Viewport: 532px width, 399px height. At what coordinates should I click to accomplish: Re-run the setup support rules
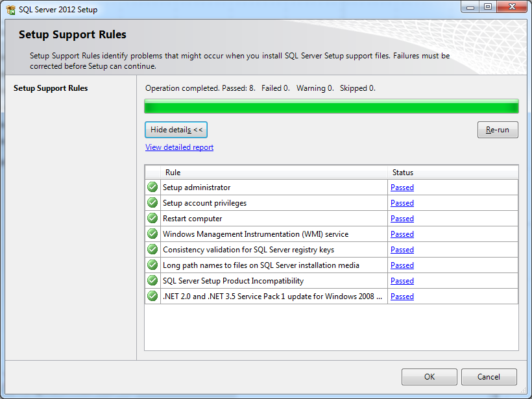(x=498, y=130)
